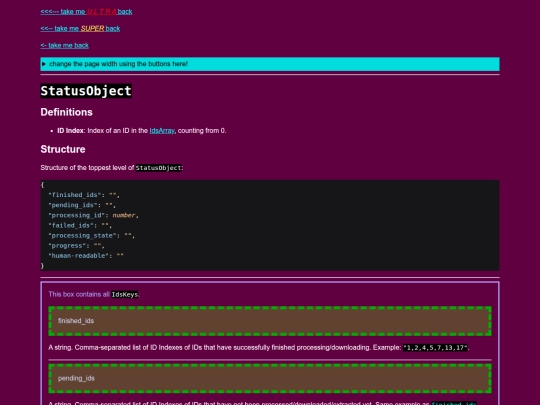
Task: Click the finished_ids dashed green box
Action: (x=270, y=321)
